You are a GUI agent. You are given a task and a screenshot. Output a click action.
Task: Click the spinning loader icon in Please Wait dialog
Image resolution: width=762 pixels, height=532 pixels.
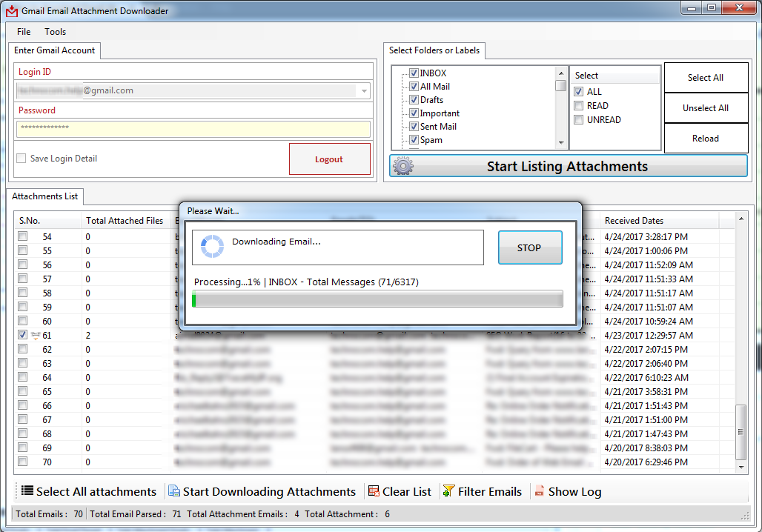[213, 246]
